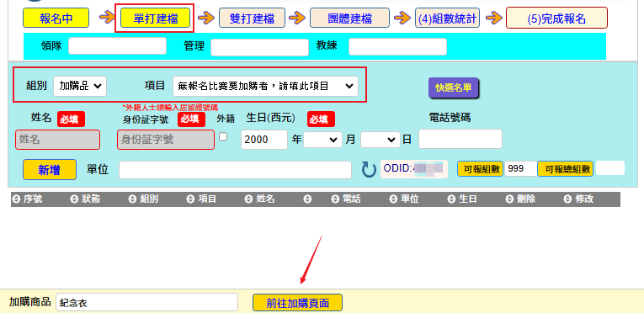Click the purple 快選名單 button
Image resolution: width=644 pixels, height=313 pixels.
(x=454, y=88)
